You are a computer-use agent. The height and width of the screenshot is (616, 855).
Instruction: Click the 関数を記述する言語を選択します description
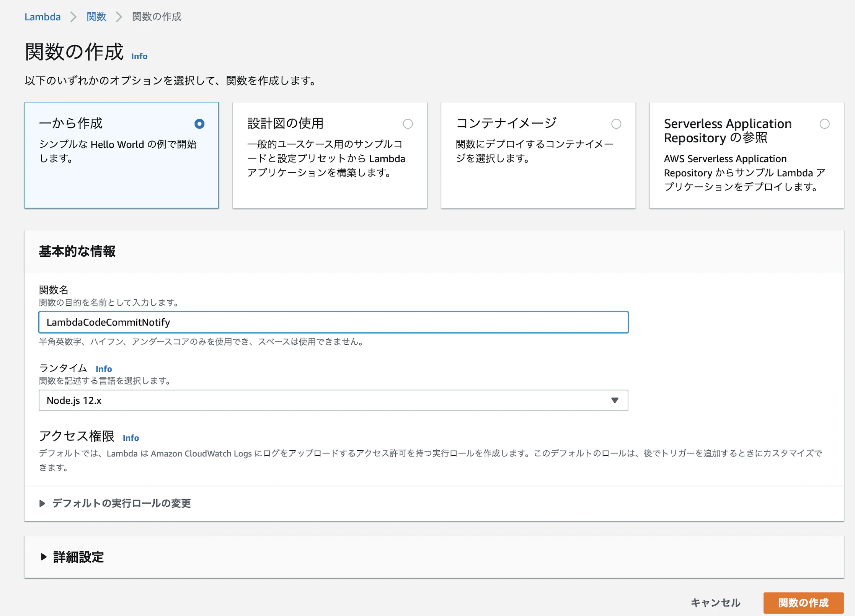coord(105,381)
